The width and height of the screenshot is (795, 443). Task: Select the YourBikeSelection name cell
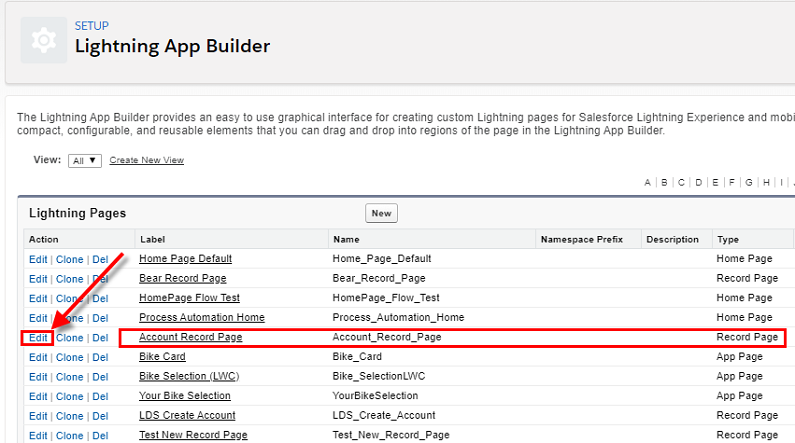pyautogui.click(x=375, y=396)
